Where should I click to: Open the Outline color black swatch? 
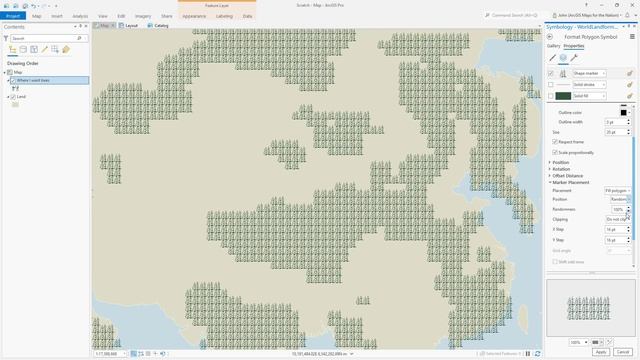pos(623,112)
